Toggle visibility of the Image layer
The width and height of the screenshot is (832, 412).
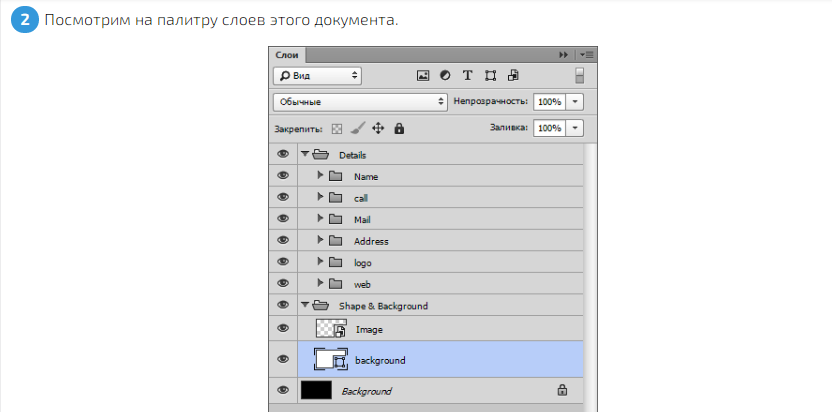tap(283, 328)
